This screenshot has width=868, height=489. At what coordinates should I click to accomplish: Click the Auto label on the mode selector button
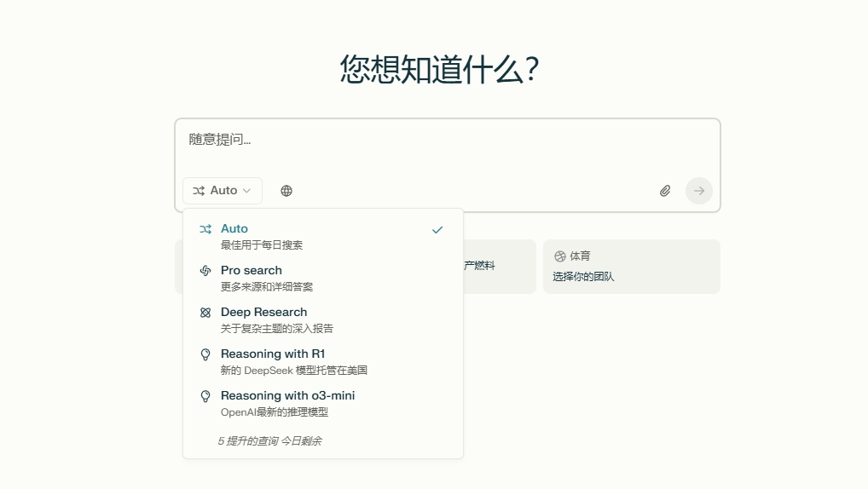(223, 191)
